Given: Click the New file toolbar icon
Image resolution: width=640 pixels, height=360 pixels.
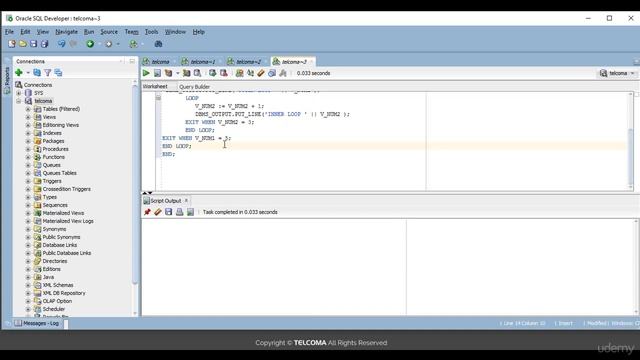Looking at the screenshot, I should pos(11,44).
